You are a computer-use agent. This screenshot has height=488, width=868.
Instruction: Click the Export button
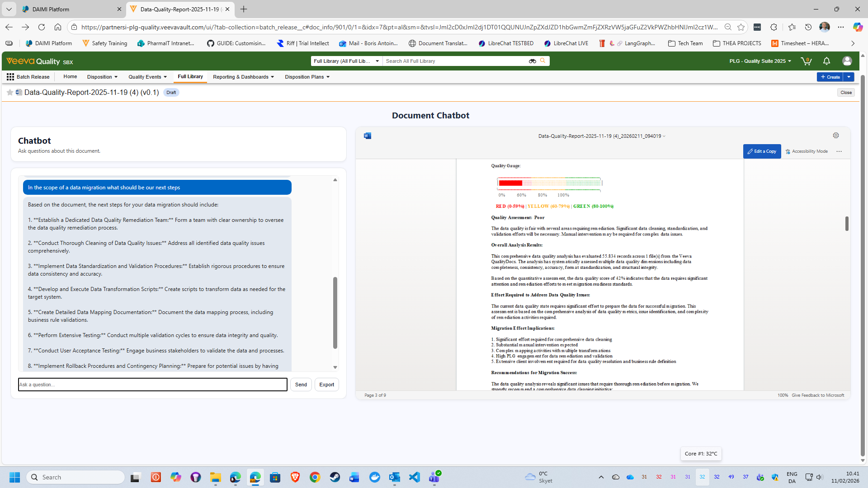326,385
